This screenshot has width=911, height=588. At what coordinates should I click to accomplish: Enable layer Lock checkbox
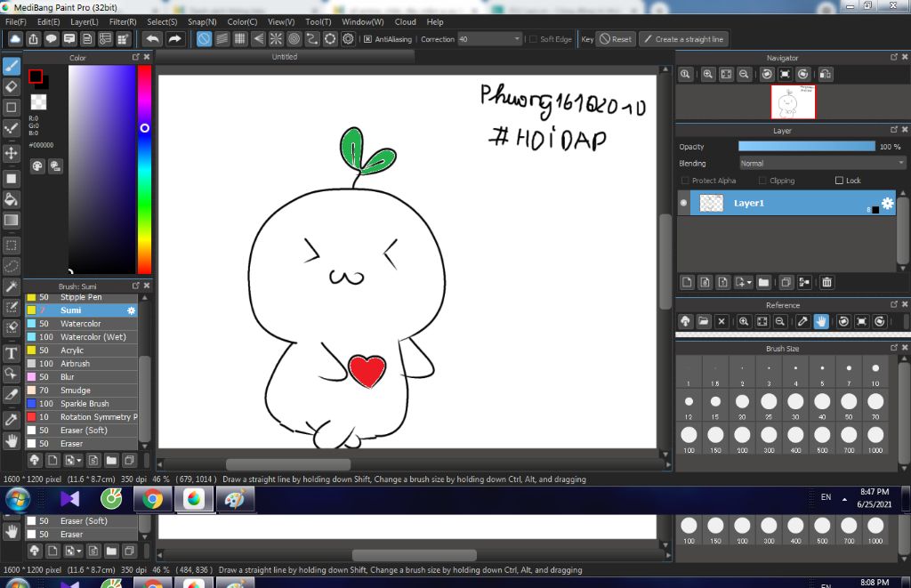tap(839, 181)
